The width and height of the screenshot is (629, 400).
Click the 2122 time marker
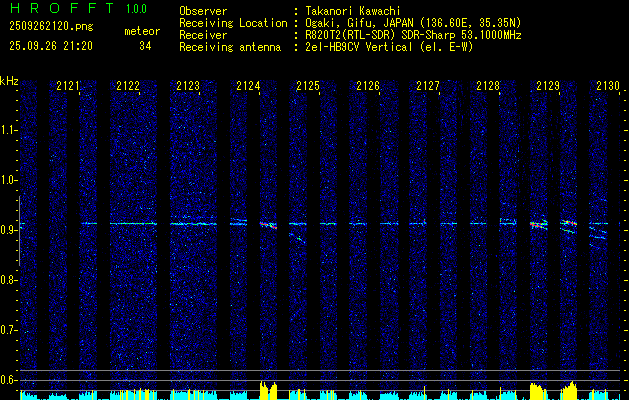[x=128, y=85]
